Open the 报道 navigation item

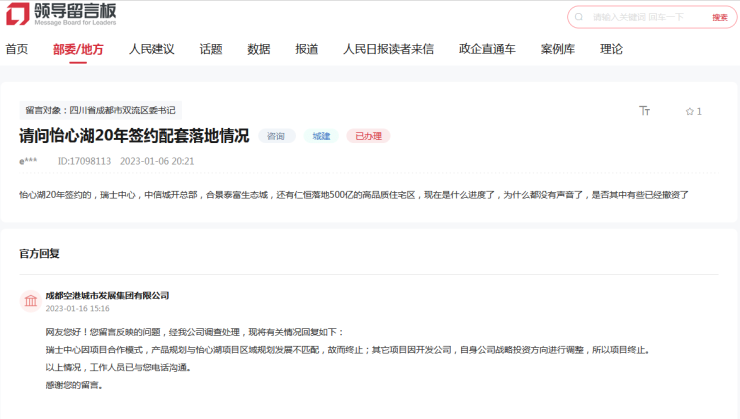pyautogui.click(x=307, y=49)
